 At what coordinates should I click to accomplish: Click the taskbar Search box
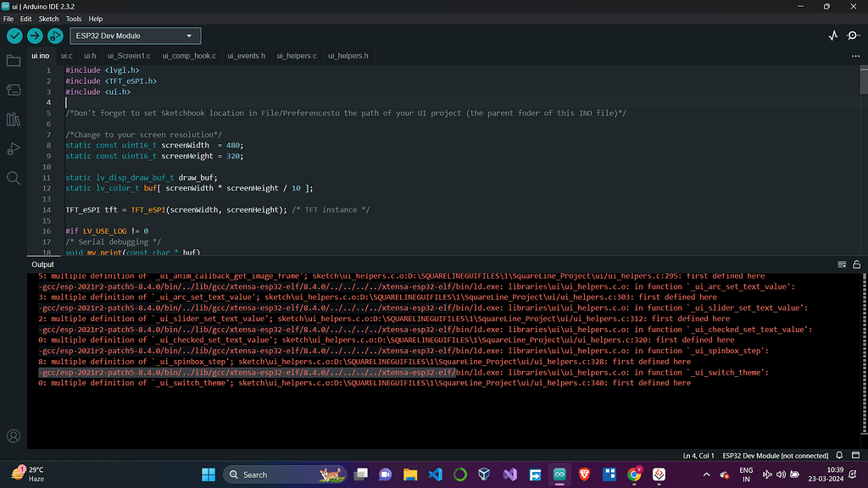click(285, 474)
